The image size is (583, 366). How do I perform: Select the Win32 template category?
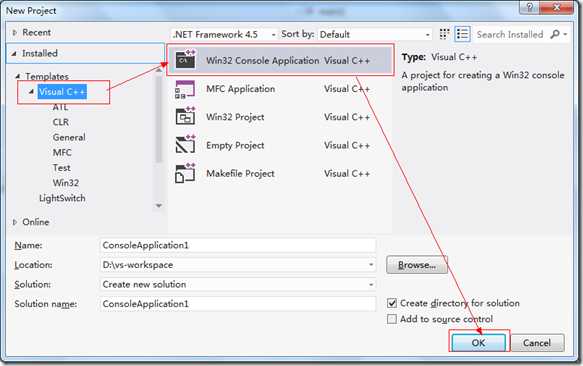coord(65,183)
